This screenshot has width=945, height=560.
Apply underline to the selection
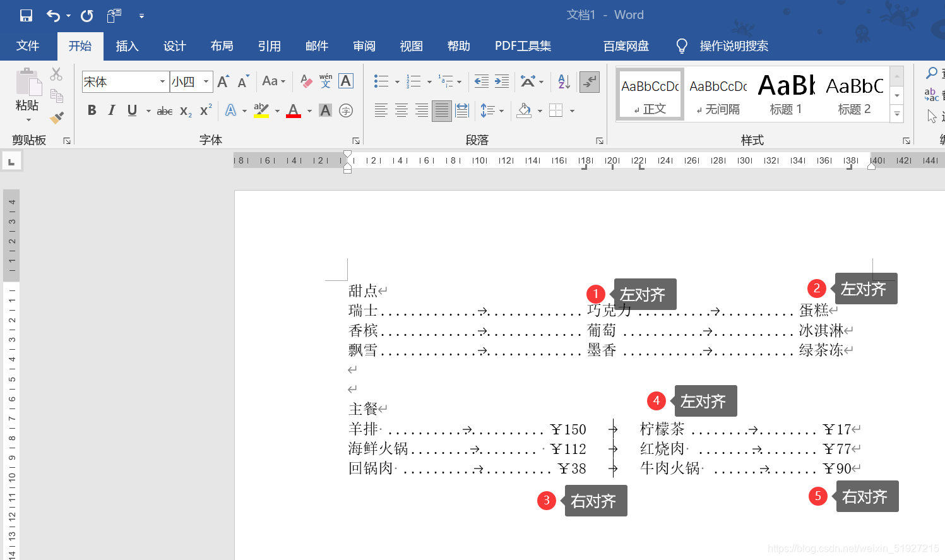click(x=132, y=110)
